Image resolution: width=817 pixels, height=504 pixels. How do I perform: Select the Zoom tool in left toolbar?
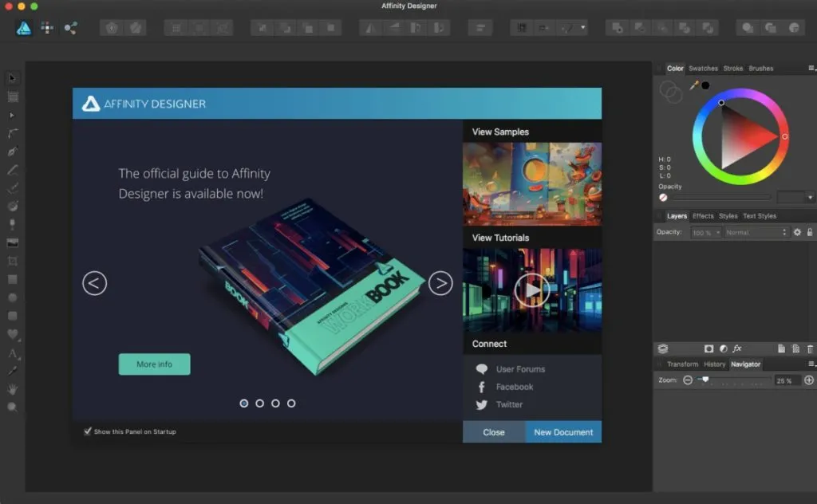click(x=13, y=408)
